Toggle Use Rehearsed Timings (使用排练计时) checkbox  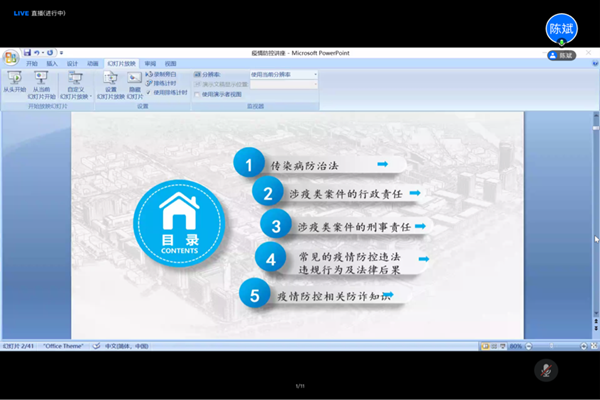[x=150, y=91]
